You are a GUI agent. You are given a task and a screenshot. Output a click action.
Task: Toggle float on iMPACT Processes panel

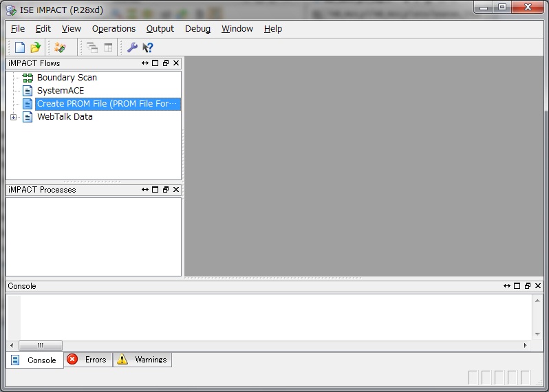point(145,189)
